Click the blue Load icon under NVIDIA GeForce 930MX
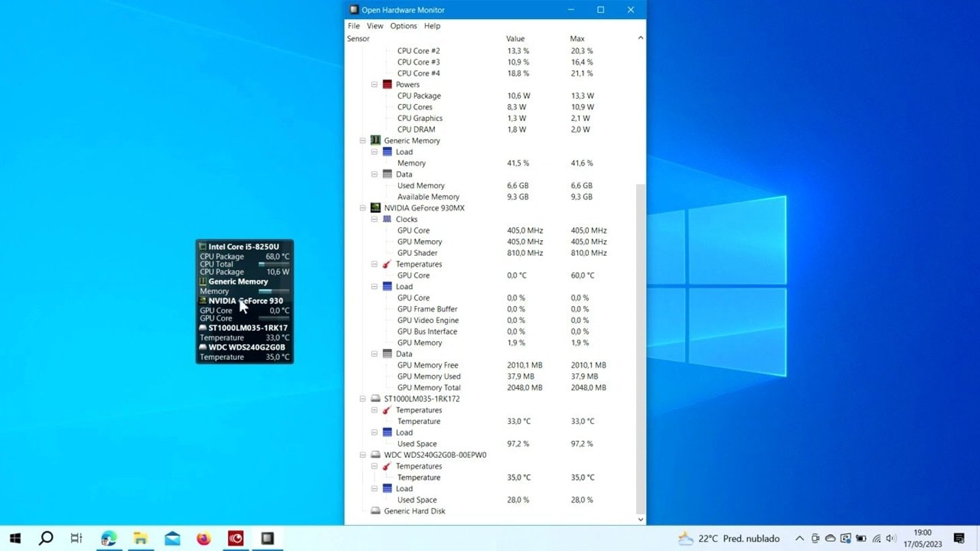This screenshot has width=980, height=551. tap(387, 286)
